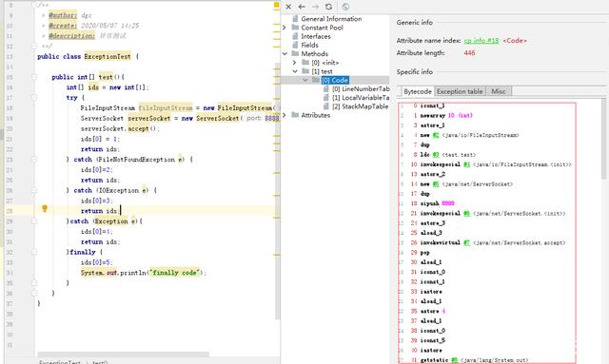
Task: Click the file icon beside [2] StackMapTable
Action: pyautogui.click(x=326, y=106)
